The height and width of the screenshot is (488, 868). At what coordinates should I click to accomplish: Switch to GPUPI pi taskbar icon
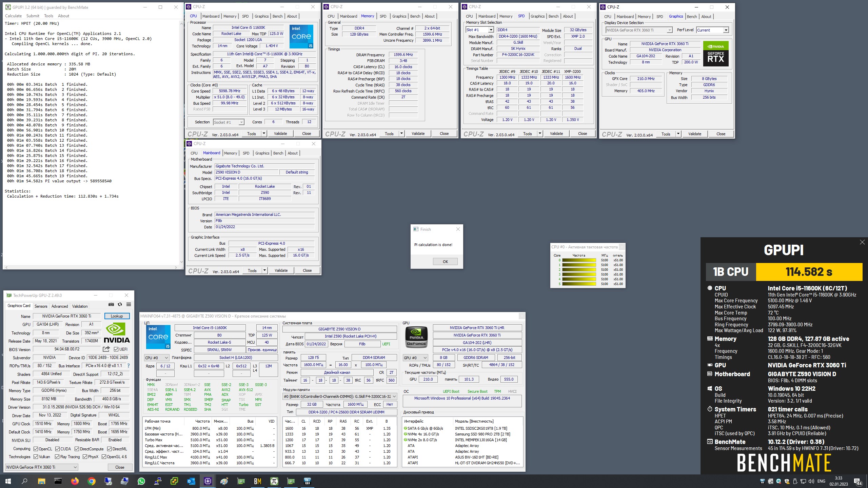tap(274, 481)
